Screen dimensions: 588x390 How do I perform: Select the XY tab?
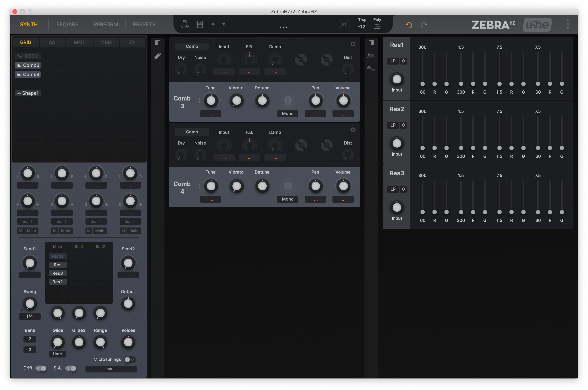click(x=132, y=42)
